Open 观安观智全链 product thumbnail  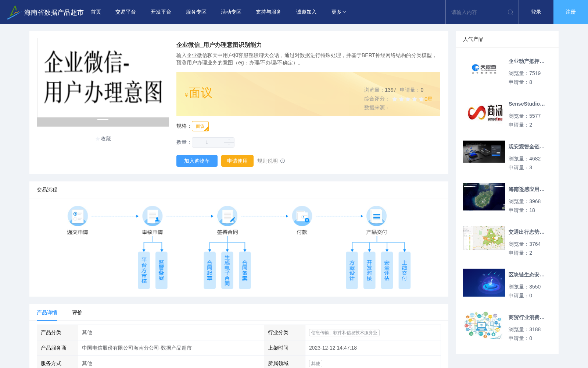click(x=484, y=152)
